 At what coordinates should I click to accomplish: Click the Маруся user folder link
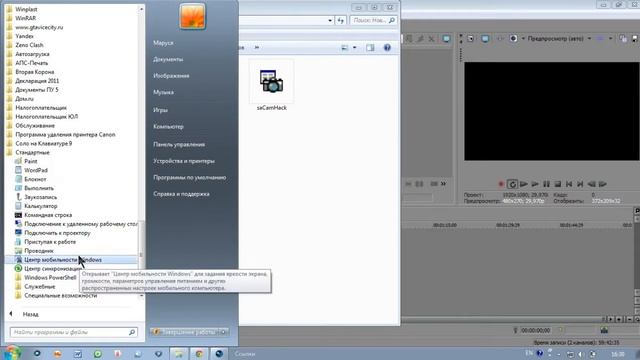163,43
